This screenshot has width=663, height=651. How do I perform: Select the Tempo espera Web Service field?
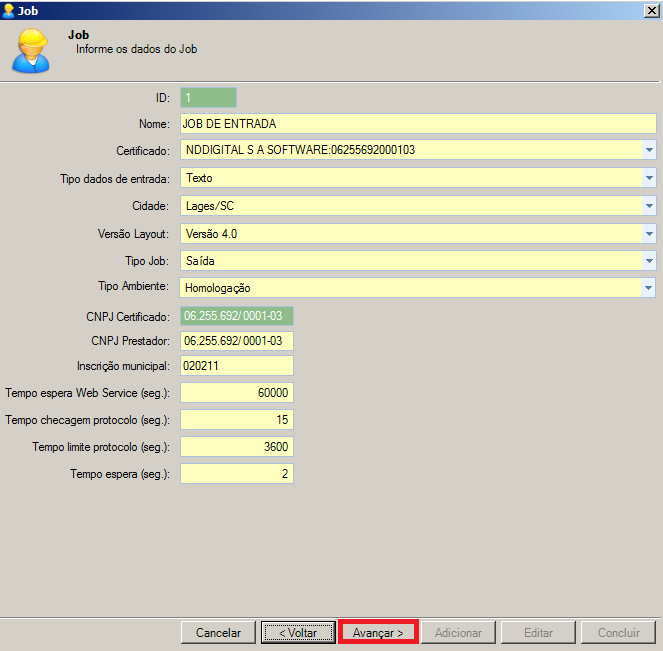pyautogui.click(x=237, y=393)
